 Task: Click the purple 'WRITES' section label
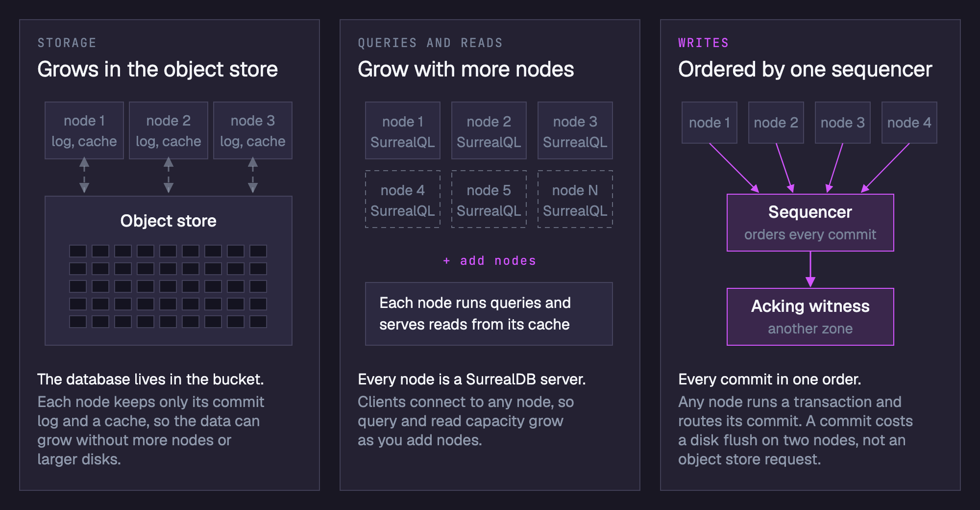[x=704, y=43]
